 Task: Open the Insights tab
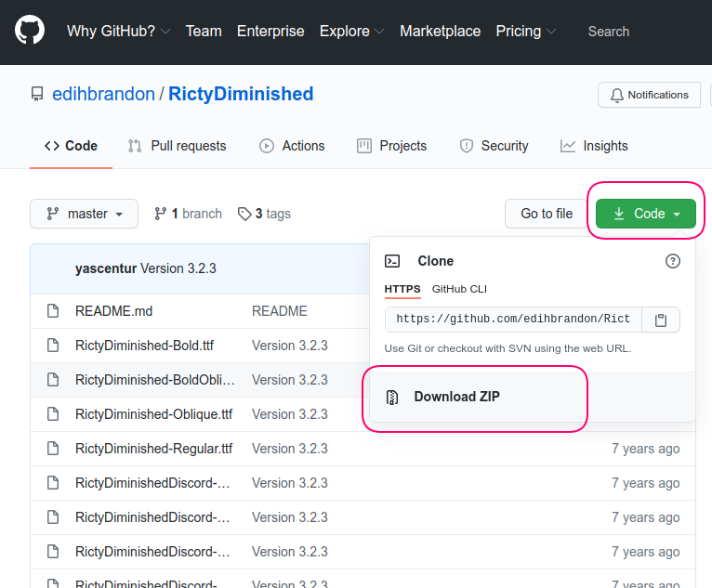(594, 146)
